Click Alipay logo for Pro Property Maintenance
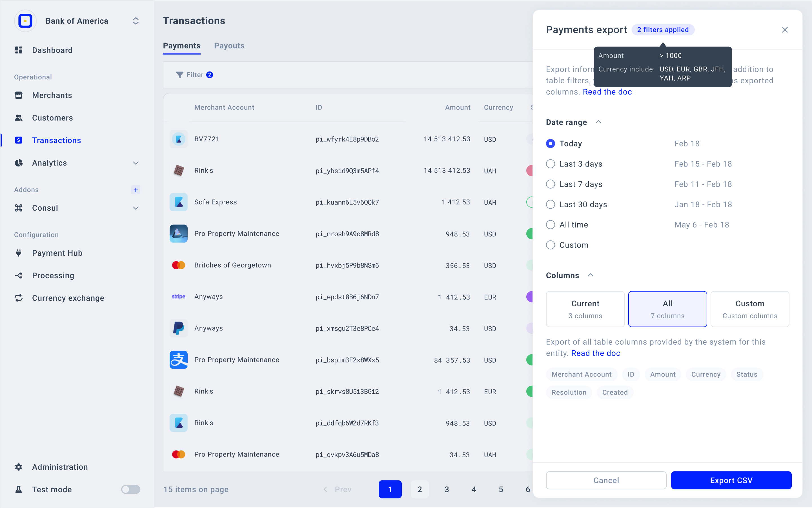The image size is (812, 508). (178, 360)
